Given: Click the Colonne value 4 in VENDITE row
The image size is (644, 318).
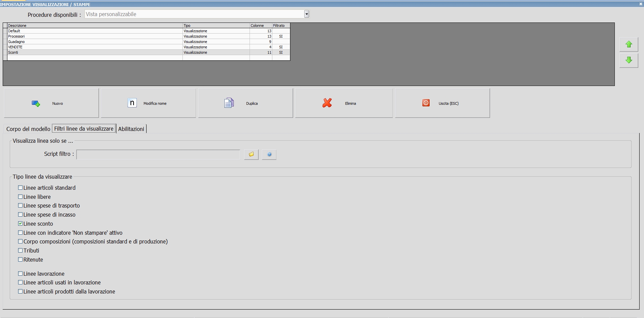Looking at the screenshot, I should 261,47.
